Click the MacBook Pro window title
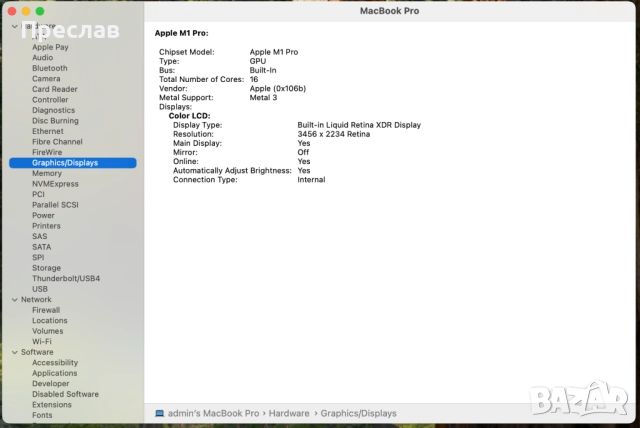640x428 pixels. pos(389,11)
